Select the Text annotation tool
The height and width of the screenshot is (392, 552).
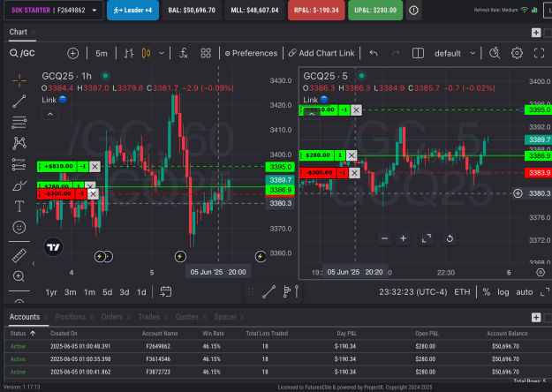point(19,207)
